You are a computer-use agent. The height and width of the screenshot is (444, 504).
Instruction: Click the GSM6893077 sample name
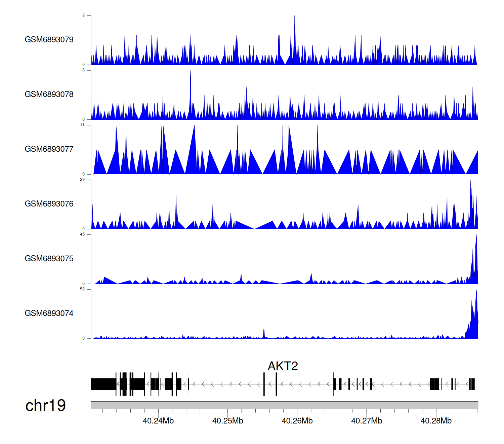point(49,149)
